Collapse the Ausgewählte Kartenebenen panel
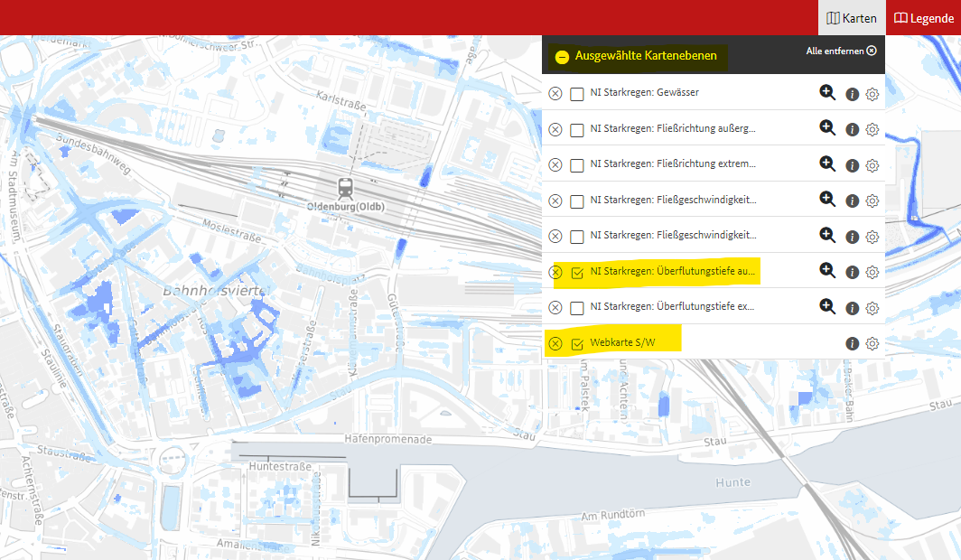 coord(562,57)
